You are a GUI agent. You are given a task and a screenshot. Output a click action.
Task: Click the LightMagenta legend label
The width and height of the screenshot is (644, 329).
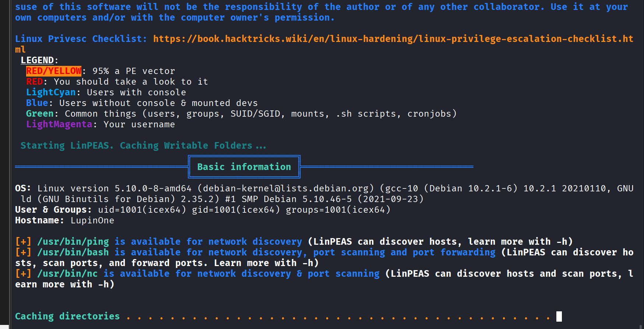tap(59, 124)
